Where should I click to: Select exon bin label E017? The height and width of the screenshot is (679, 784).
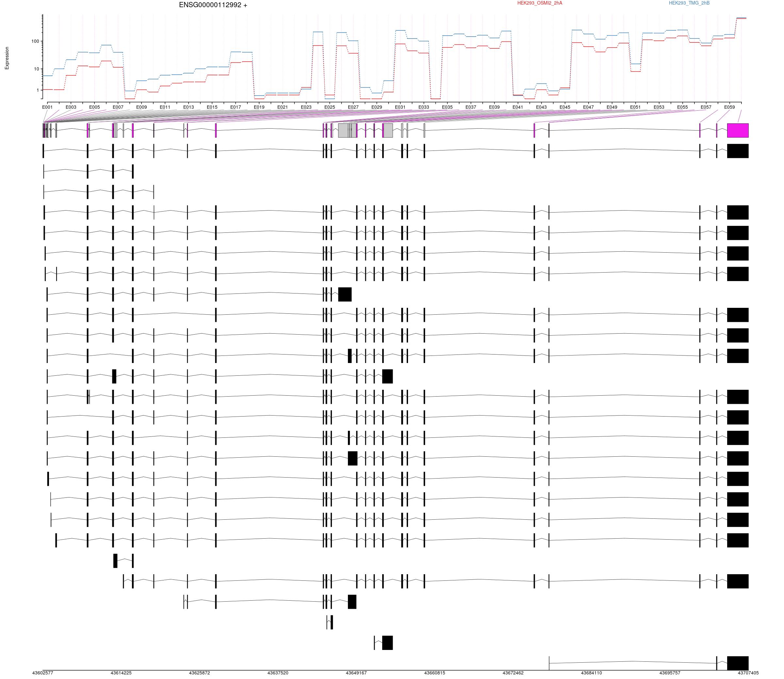(236, 107)
